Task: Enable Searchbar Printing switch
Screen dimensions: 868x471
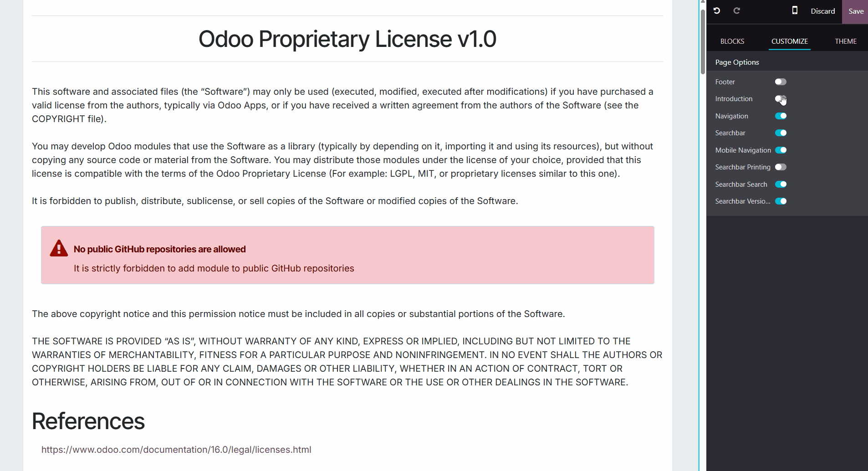Action: click(781, 167)
